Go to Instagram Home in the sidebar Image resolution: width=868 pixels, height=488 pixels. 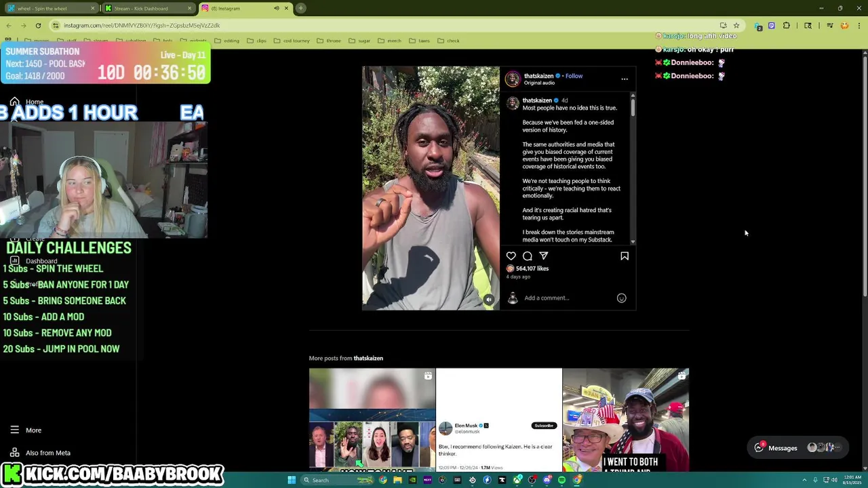click(x=27, y=102)
